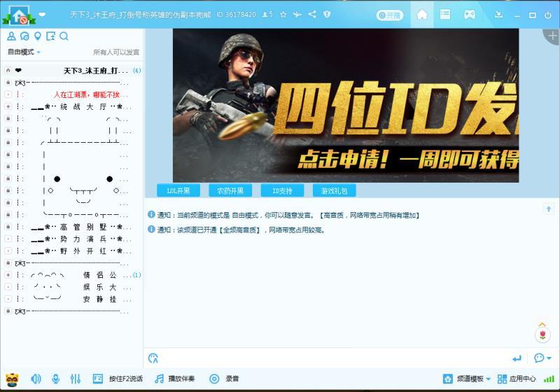Click the 四位ID advertisement banner
This screenshot has height=392, width=560.
tap(346, 105)
